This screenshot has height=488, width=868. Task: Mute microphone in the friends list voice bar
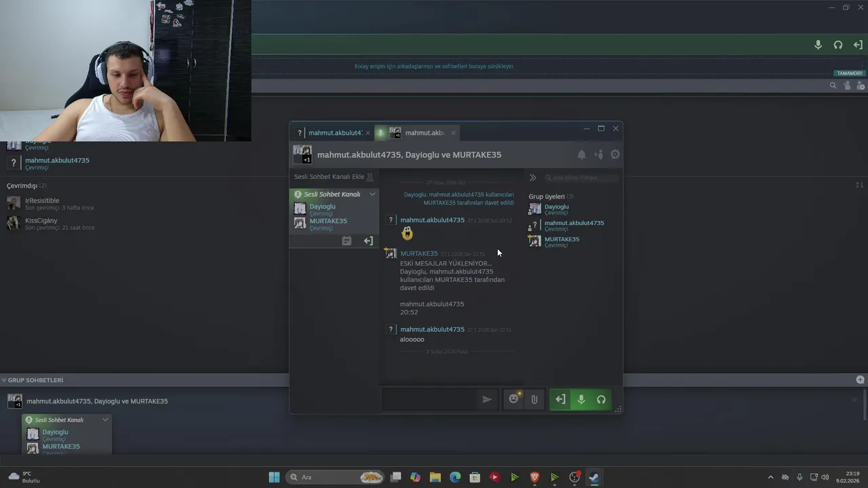tap(818, 45)
